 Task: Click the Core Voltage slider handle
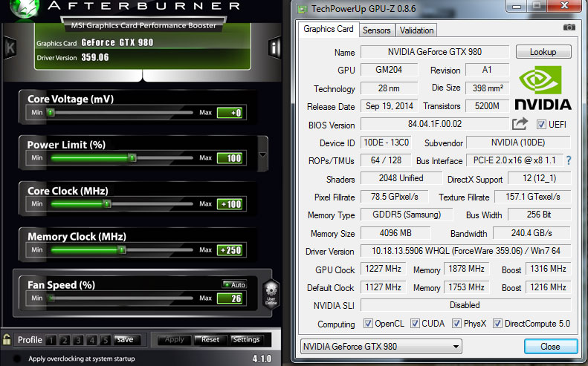tap(51, 112)
